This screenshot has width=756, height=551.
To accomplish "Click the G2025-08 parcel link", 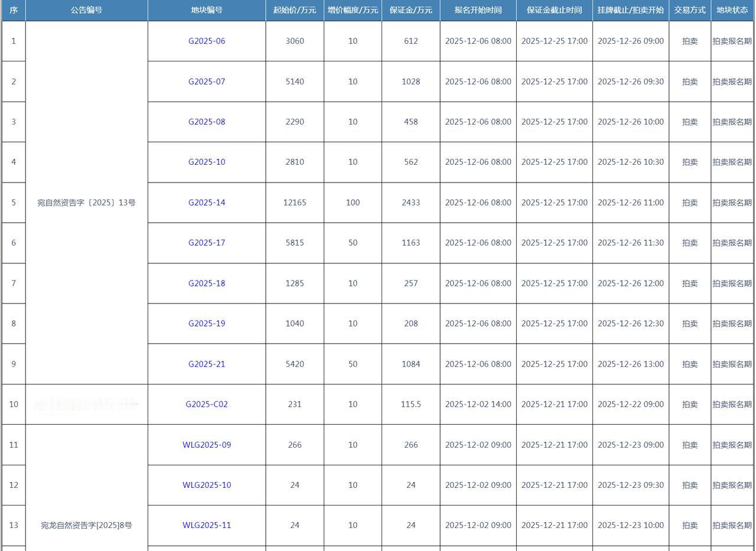I will click(207, 122).
